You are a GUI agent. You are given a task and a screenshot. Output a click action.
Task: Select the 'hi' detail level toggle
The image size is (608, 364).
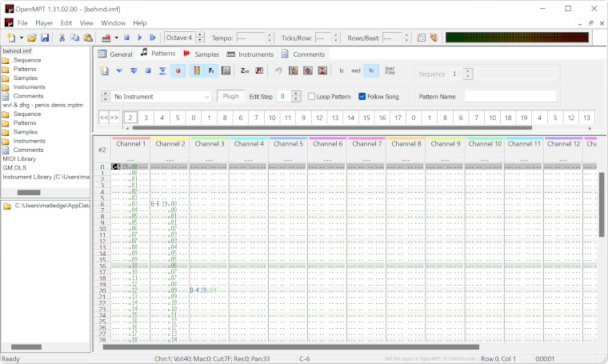[371, 70]
